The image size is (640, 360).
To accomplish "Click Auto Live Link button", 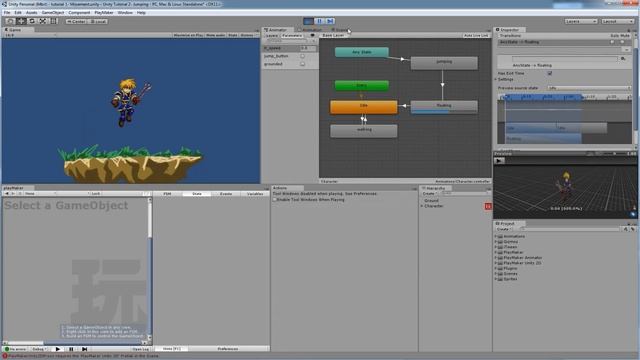I will [476, 36].
